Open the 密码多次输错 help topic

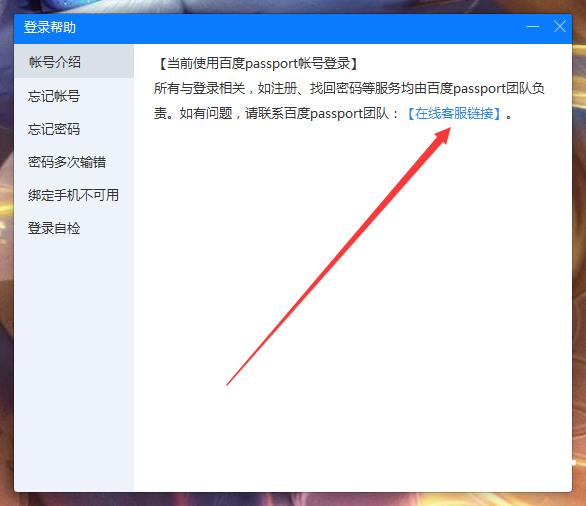[x=74, y=162]
